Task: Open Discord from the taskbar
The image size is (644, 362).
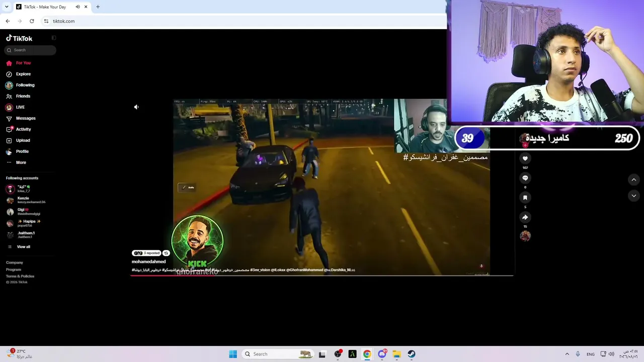Action: click(382, 354)
